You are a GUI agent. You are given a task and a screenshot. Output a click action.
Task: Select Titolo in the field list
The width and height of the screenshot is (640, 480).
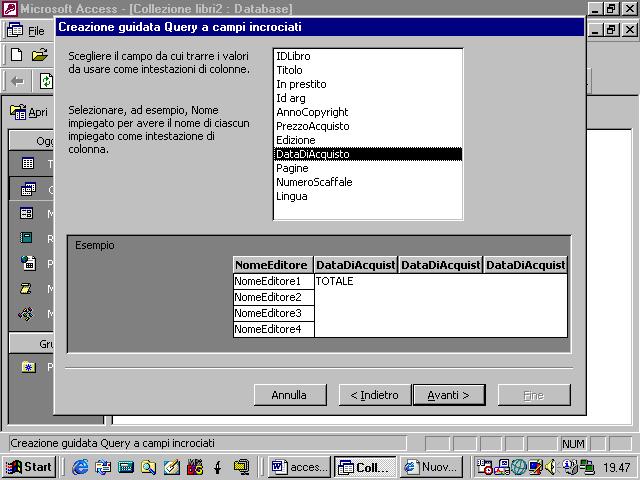coord(368,70)
